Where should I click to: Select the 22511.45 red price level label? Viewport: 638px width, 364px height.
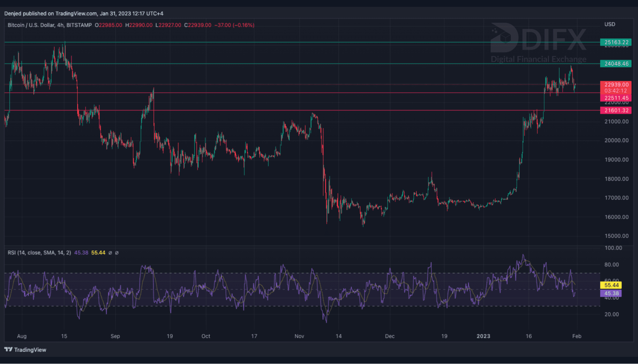pyautogui.click(x=616, y=98)
